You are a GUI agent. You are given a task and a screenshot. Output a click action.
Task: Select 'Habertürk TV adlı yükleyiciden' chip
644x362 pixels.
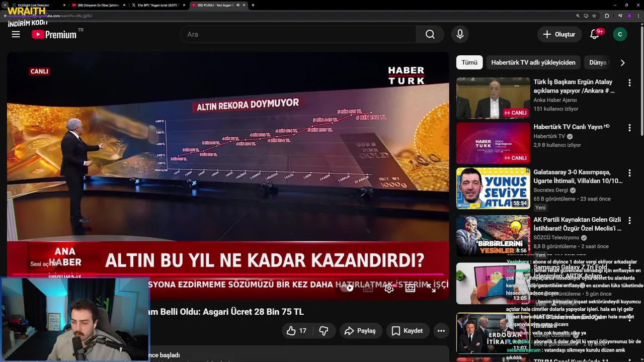[x=533, y=62]
